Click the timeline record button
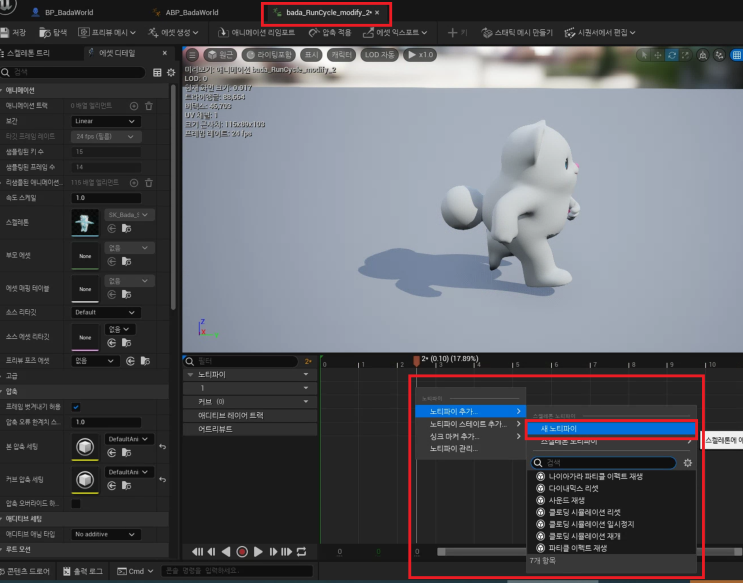The height and width of the screenshot is (583, 743). click(x=242, y=552)
